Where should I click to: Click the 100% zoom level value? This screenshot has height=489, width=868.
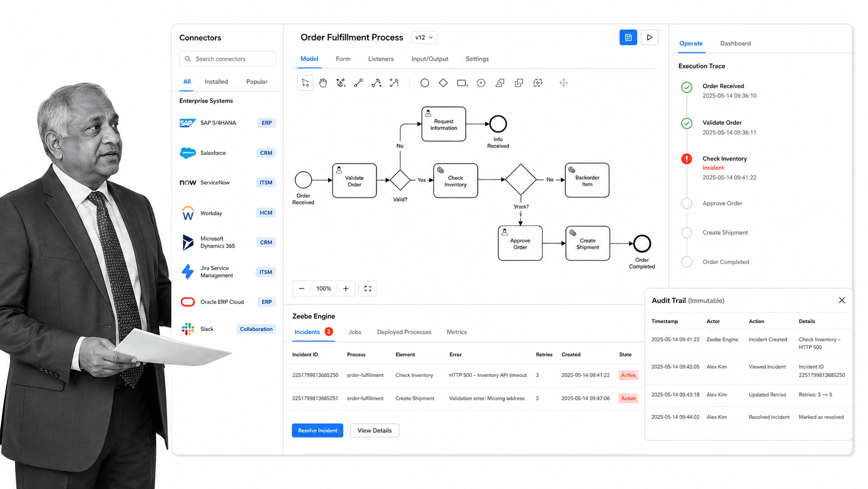[x=323, y=288]
